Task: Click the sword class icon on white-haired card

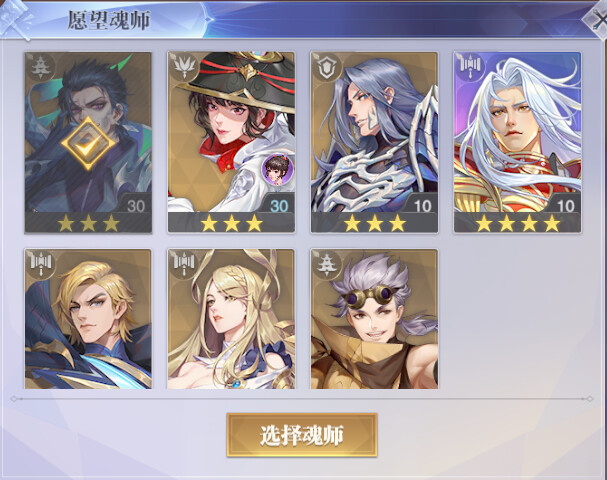Action: click(470, 67)
